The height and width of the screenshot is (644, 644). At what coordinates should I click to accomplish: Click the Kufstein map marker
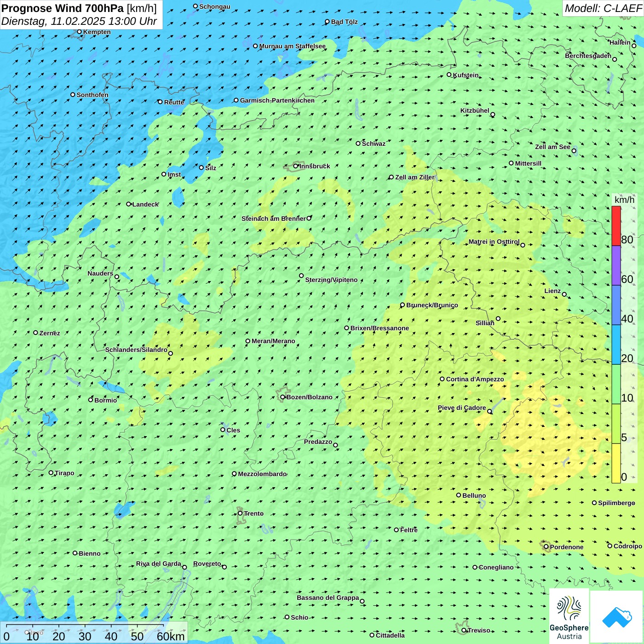pyautogui.click(x=449, y=75)
